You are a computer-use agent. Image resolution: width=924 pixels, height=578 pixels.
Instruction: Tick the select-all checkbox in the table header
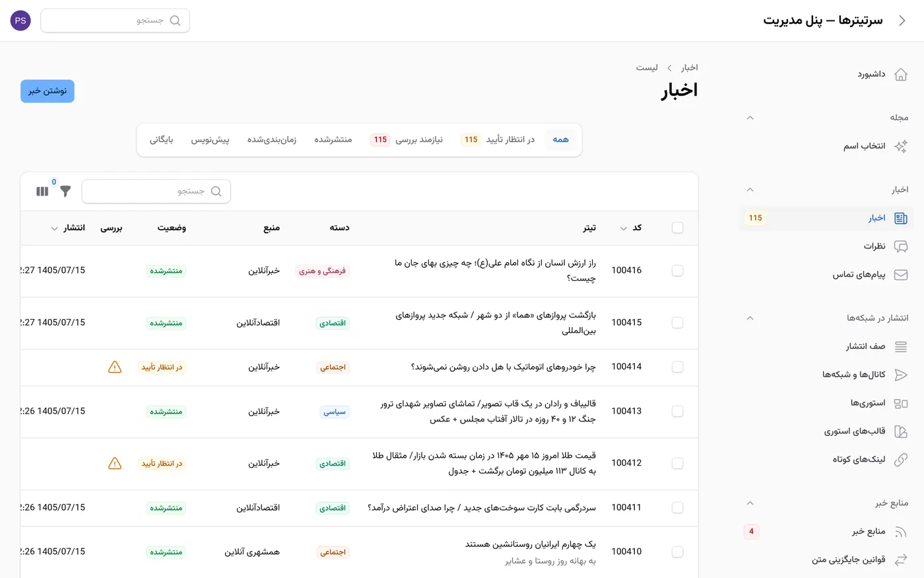pyautogui.click(x=677, y=228)
